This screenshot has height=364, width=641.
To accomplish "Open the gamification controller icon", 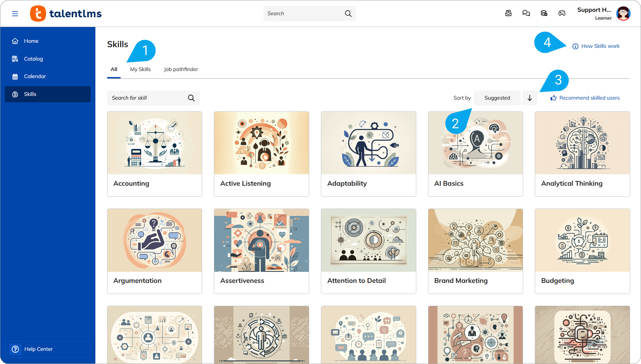I will [562, 13].
